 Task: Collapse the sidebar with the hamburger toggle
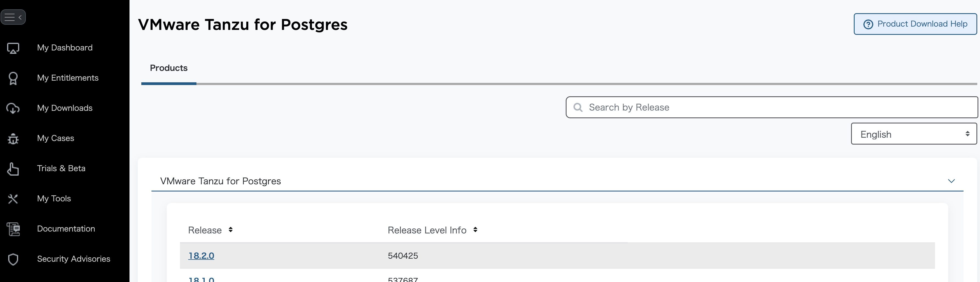13,17
